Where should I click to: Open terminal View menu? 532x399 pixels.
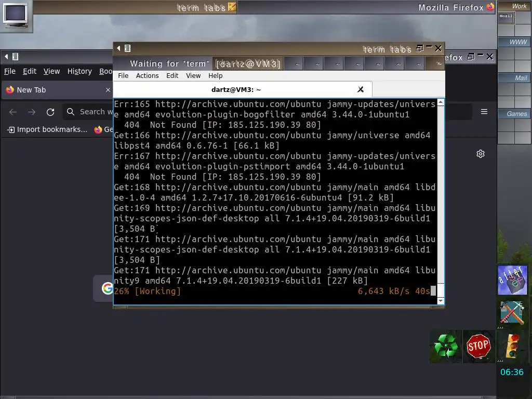[193, 76]
